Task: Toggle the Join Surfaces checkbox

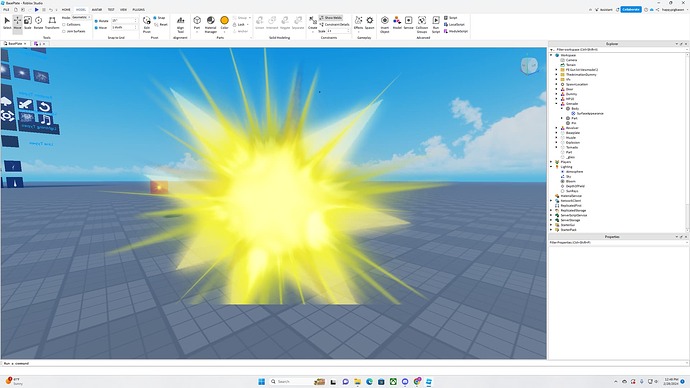Action: click(74, 31)
